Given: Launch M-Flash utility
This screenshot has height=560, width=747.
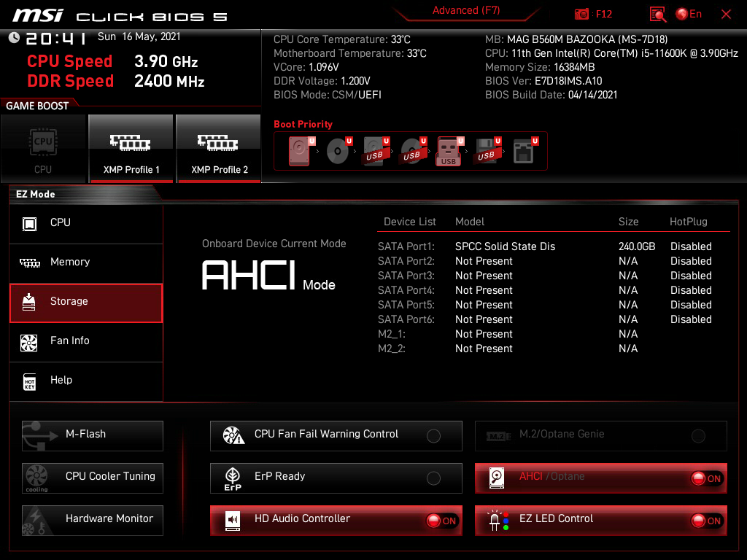Looking at the screenshot, I should click(93, 435).
